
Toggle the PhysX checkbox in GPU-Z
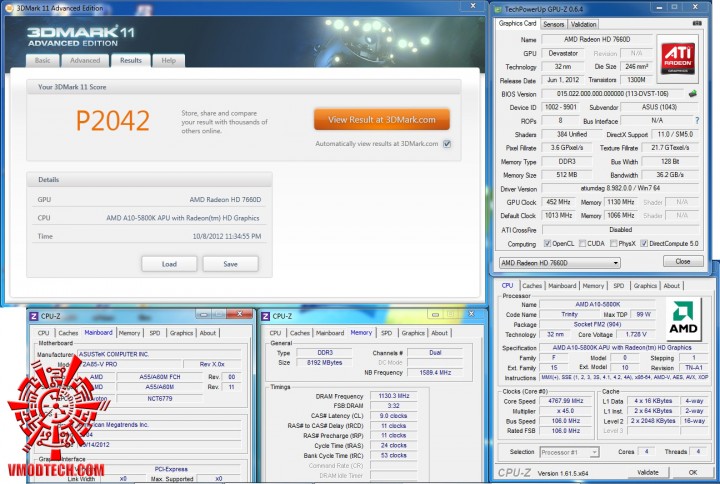pos(613,243)
